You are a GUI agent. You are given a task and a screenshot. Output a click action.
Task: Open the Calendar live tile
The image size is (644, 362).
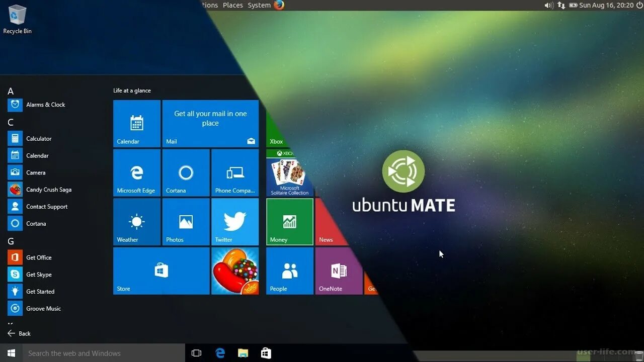click(137, 124)
